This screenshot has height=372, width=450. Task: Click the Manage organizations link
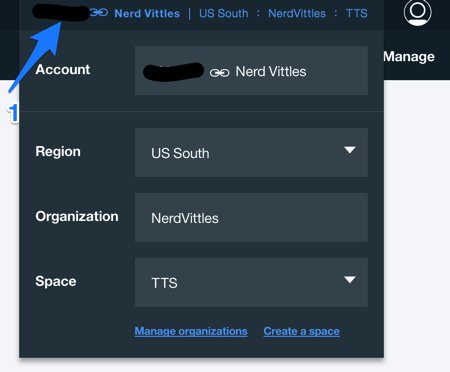(191, 331)
